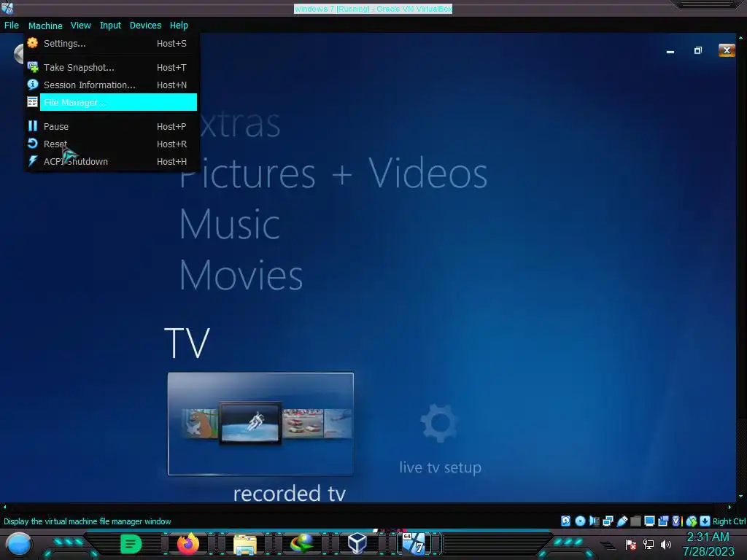The height and width of the screenshot is (560, 747).
Task: Click the keyboard capture arrow status icon
Action: coord(705,521)
